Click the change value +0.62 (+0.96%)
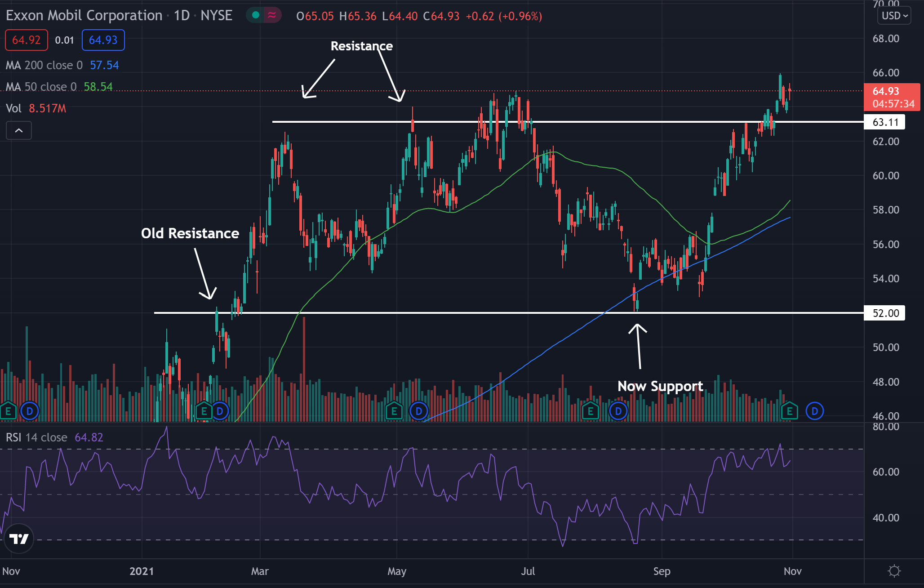 [x=504, y=16]
